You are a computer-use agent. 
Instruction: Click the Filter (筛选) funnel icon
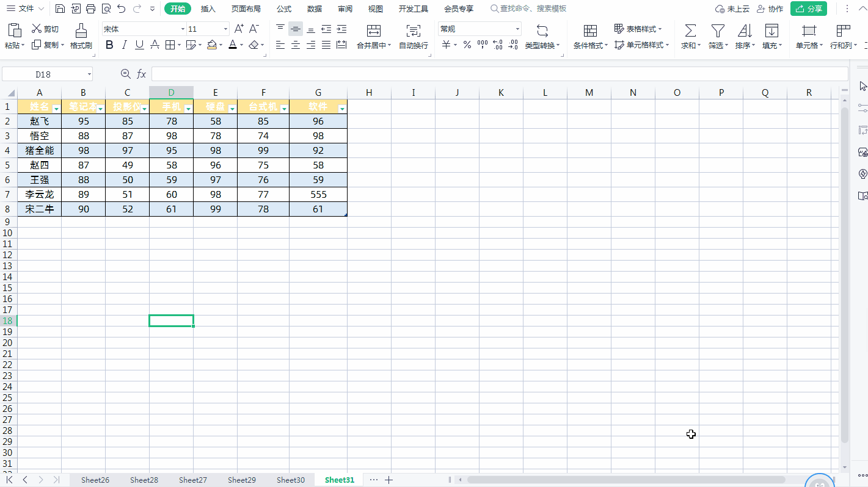click(718, 31)
